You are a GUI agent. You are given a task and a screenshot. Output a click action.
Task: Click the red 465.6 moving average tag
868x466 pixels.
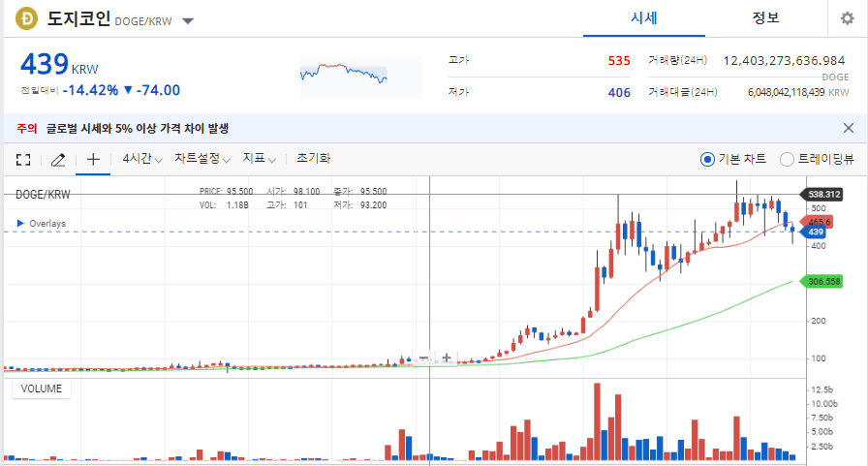click(819, 222)
